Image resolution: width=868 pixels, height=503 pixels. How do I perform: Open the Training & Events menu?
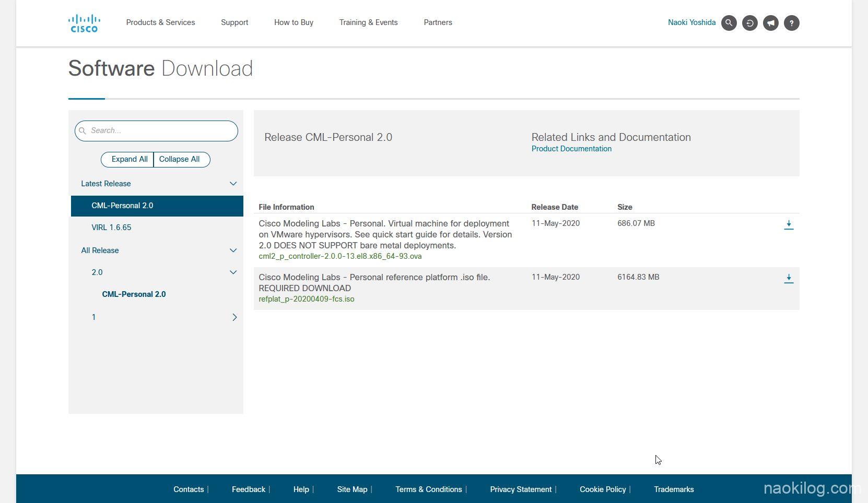[368, 22]
